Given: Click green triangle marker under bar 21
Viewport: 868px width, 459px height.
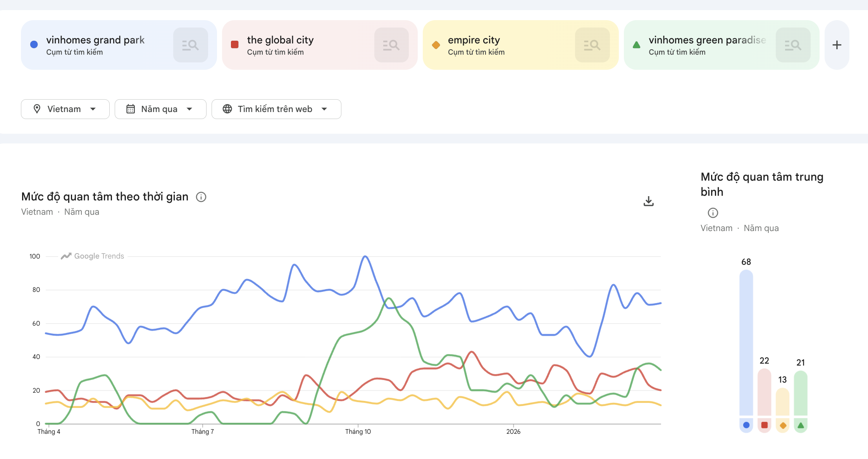Looking at the screenshot, I should [801, 425].
